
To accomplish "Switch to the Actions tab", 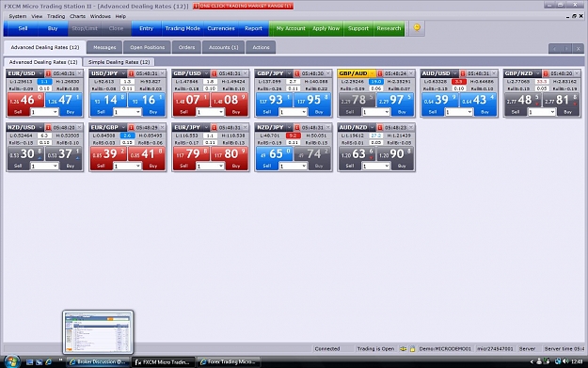I will (261, 47).
